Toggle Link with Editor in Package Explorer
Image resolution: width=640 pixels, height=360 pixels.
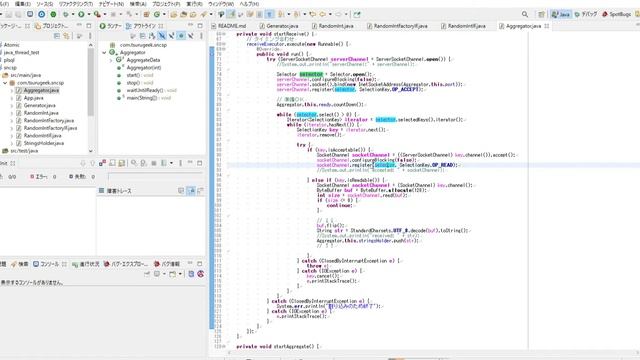pos(66,36)
